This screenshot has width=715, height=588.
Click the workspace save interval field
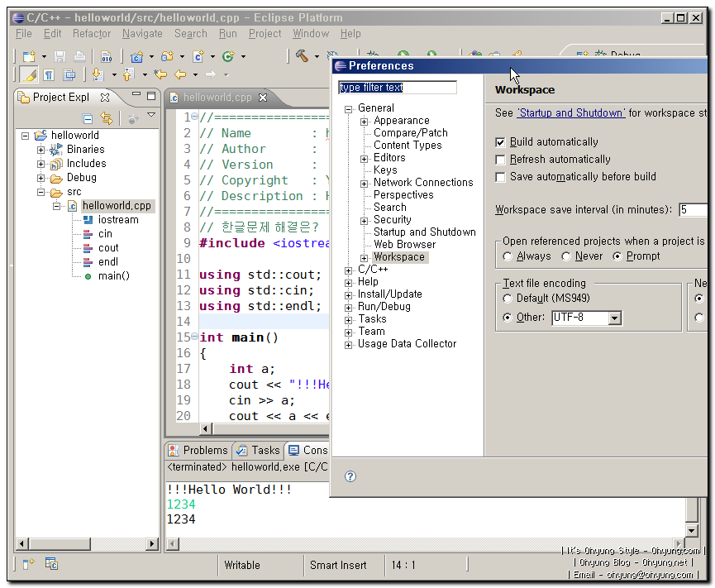pyautogui.click(x=693, y=210)
